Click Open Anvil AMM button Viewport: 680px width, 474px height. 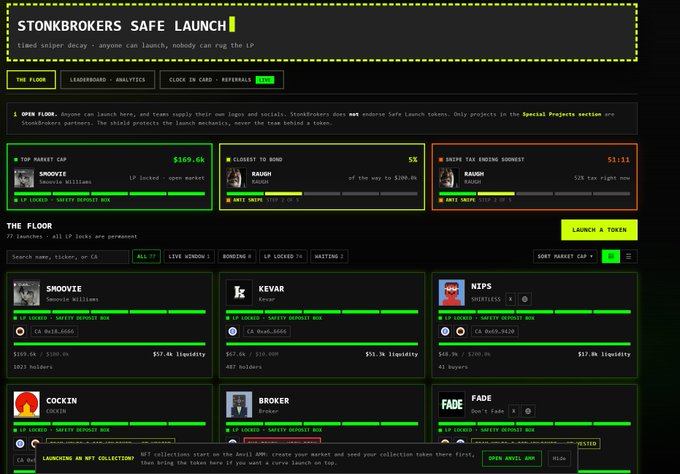tap(512, 458)
